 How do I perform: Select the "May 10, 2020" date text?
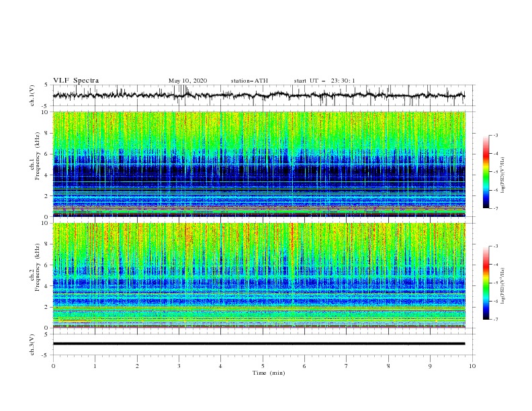tap(187, 81)
